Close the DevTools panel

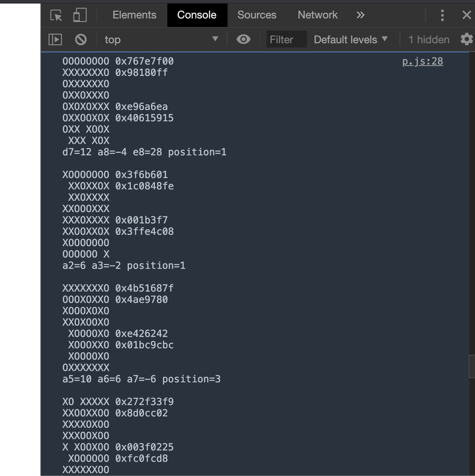pos(466,15)
